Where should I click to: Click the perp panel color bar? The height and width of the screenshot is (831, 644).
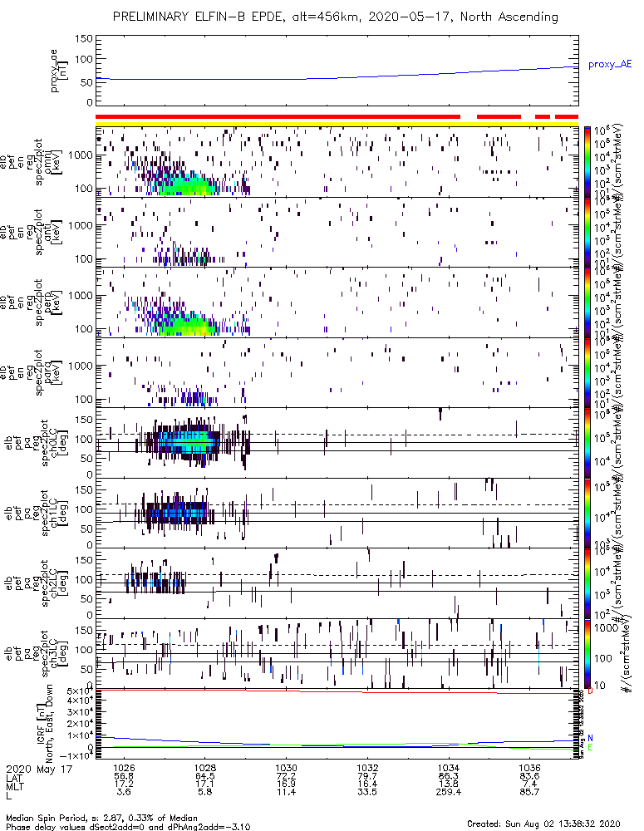point(587,302)
